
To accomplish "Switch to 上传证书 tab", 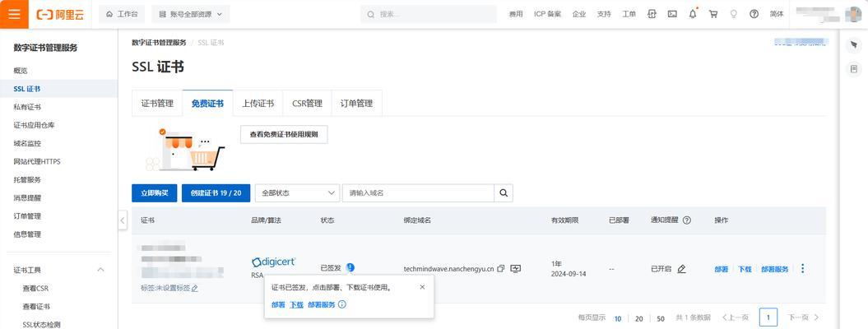I will [258, 104].
